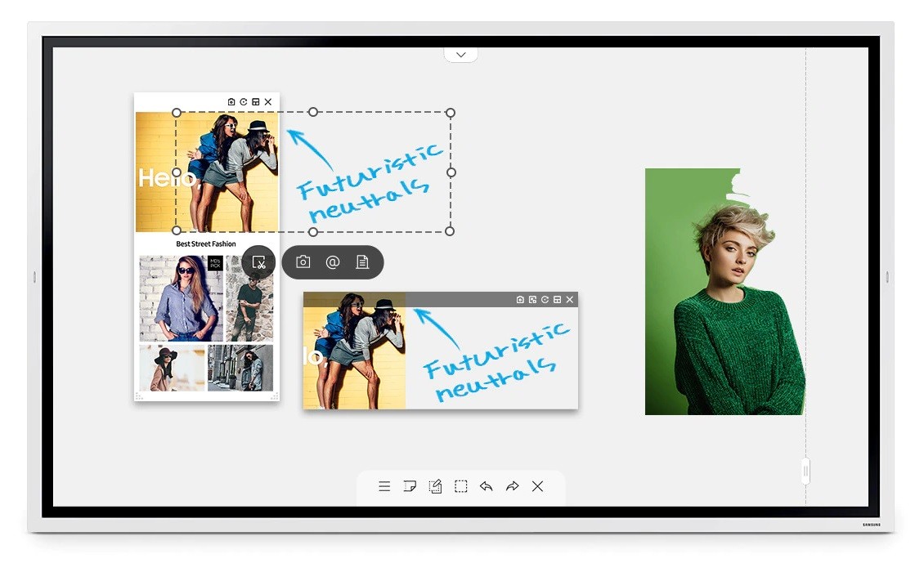Viewport: 924px width, 572px height.
Task: Redo the last undone action
Action: tap(512, 486)
